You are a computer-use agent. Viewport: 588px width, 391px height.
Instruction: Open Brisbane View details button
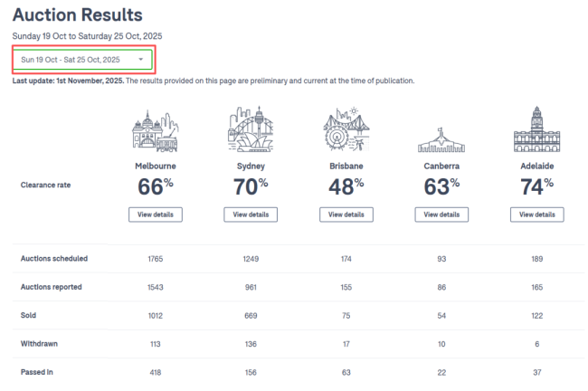346,215
